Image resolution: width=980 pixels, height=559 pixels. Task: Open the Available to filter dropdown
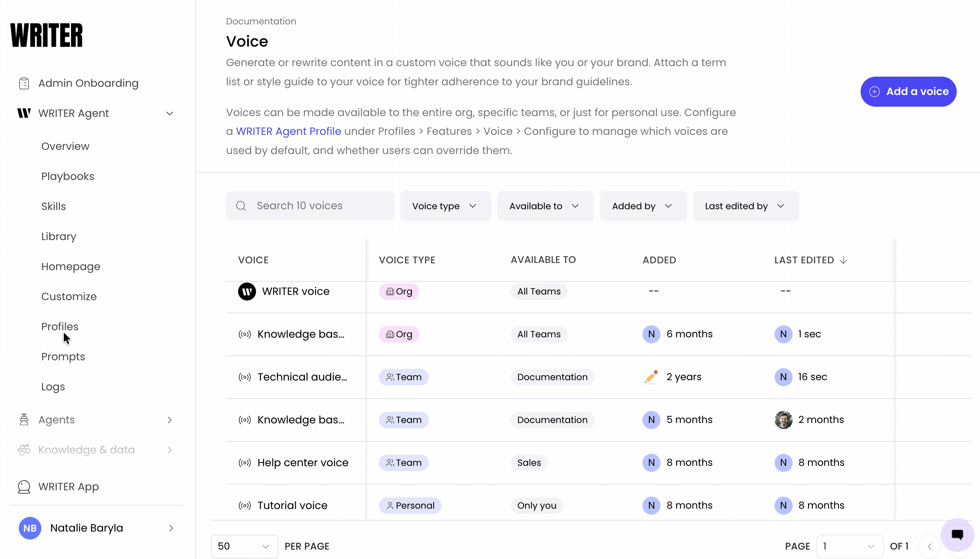(545, 206)
